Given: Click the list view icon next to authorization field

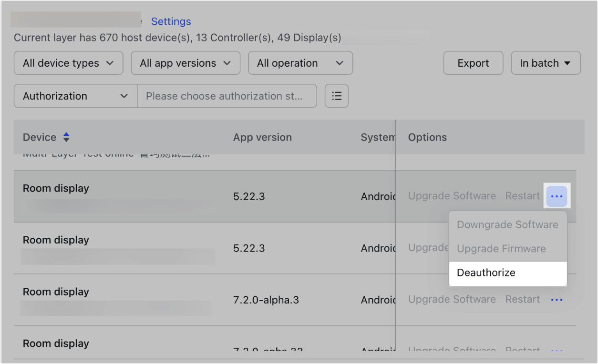Looking at the screenshot, I should (337, 96).
